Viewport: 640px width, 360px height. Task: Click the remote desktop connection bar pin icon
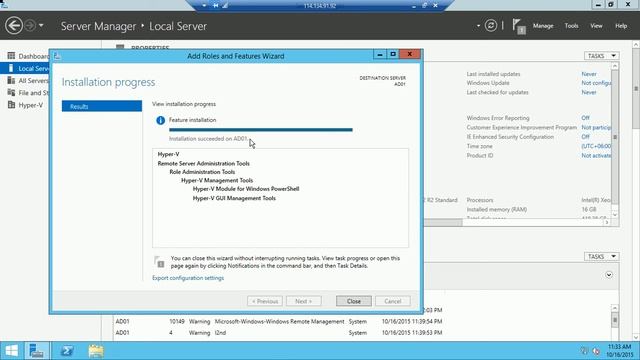pos(216,6)
